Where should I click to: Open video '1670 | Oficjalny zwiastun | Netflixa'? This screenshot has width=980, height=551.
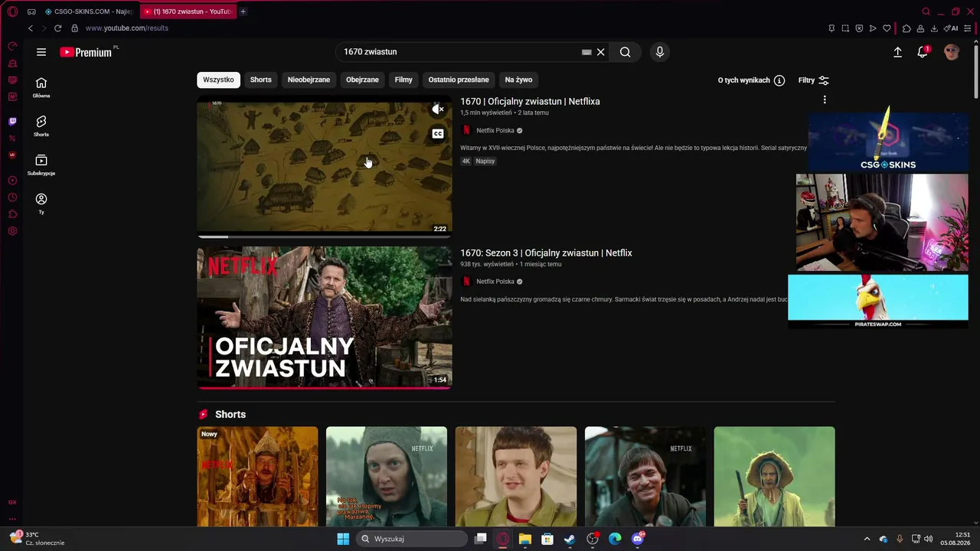(530, 102)
